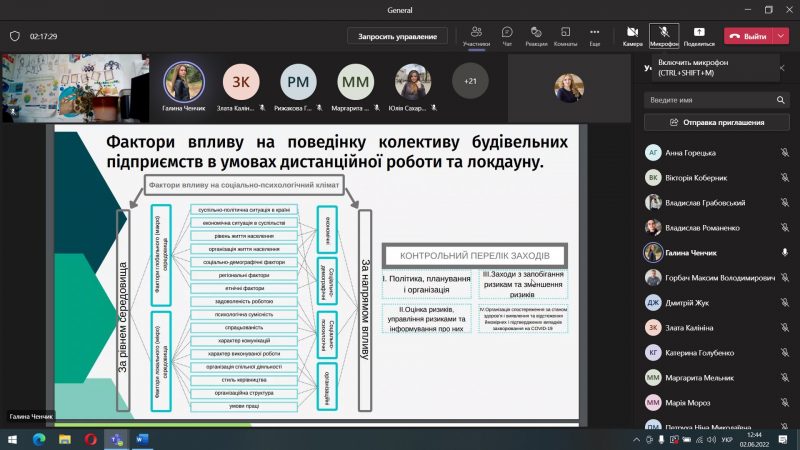Turn on the camera
Screen dimensions: 800x450
coord(632,35)
